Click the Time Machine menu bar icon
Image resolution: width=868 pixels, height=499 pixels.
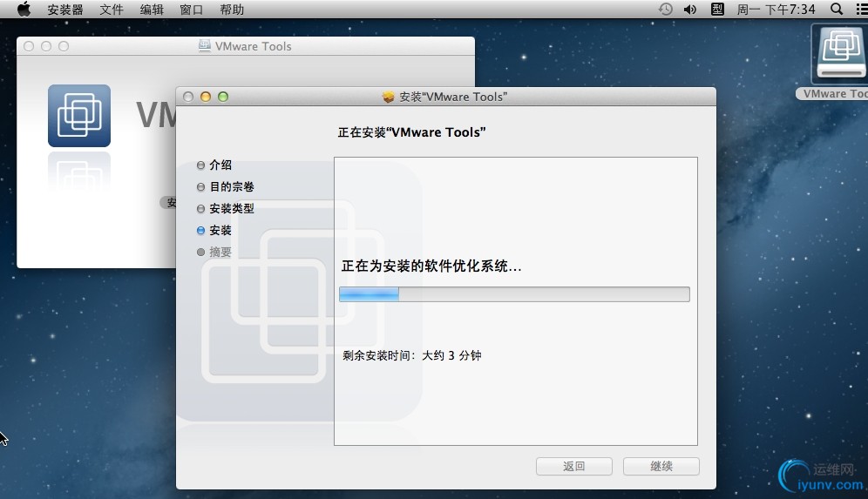point(666,10)
